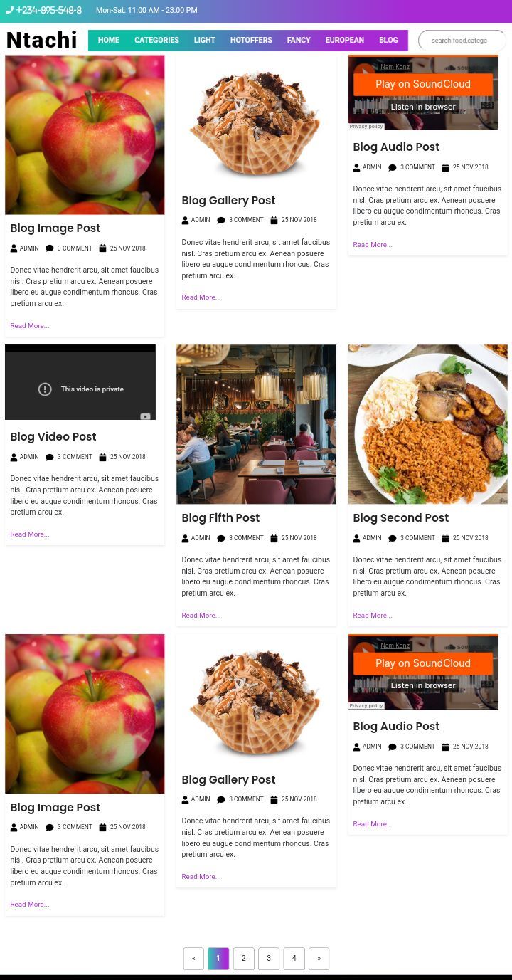This screenshot has height=980, width=512.
Task: Focus the search food input field
Action: [462, 41]
